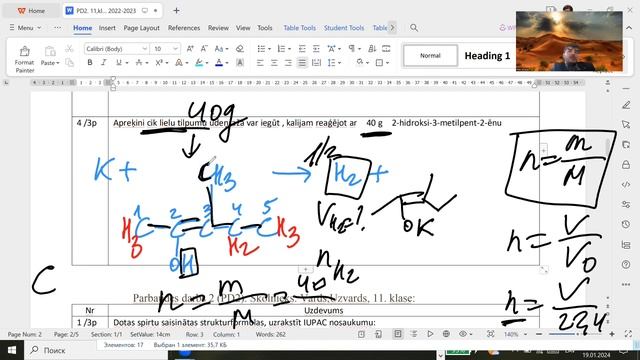Select the pen tool in the right sidebar
This screenshot has width=640, height=360.
626,105
